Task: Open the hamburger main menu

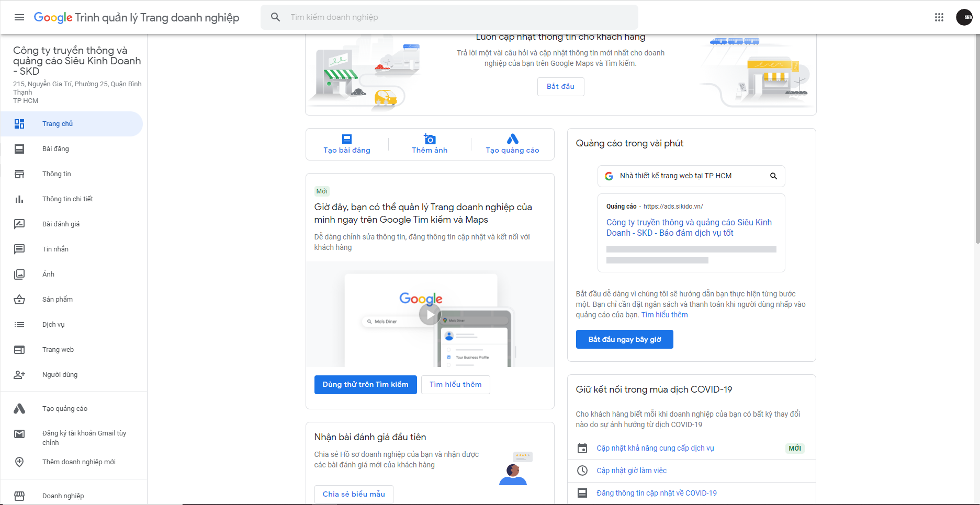Action: [x=19, y=17]
